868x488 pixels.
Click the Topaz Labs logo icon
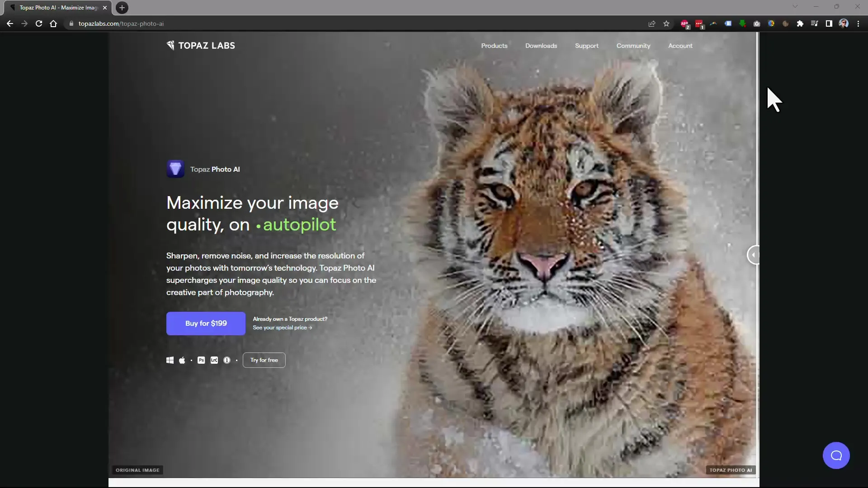pos(170,45)
